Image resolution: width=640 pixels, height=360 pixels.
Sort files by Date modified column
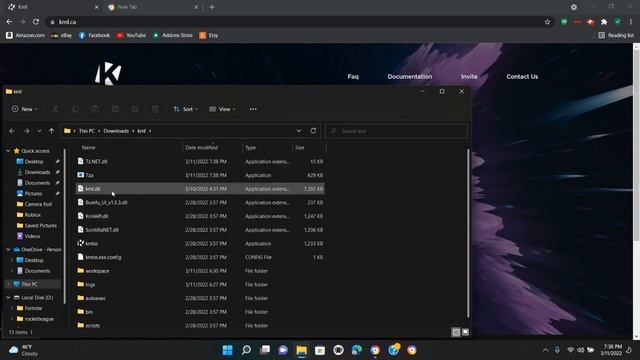click(201, 147)
